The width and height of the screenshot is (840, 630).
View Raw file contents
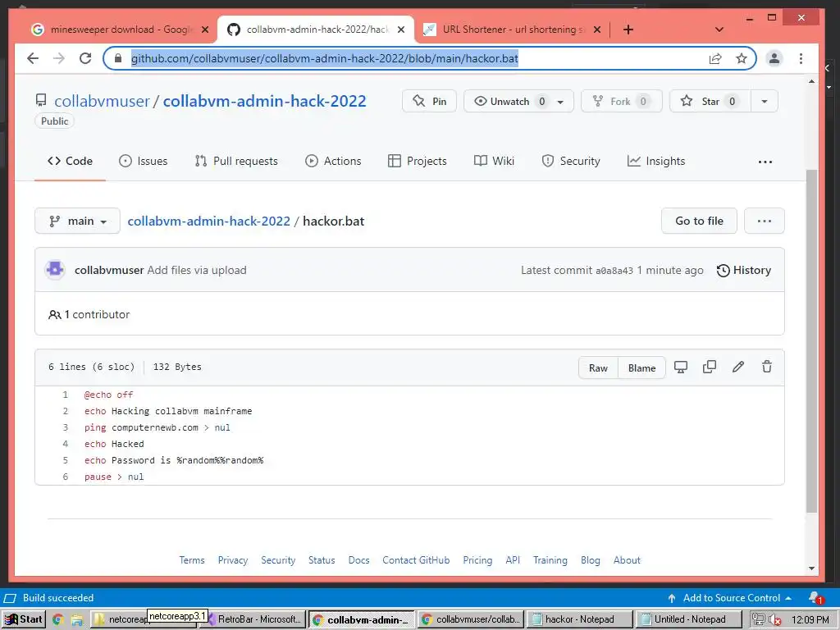pos(598,368)
